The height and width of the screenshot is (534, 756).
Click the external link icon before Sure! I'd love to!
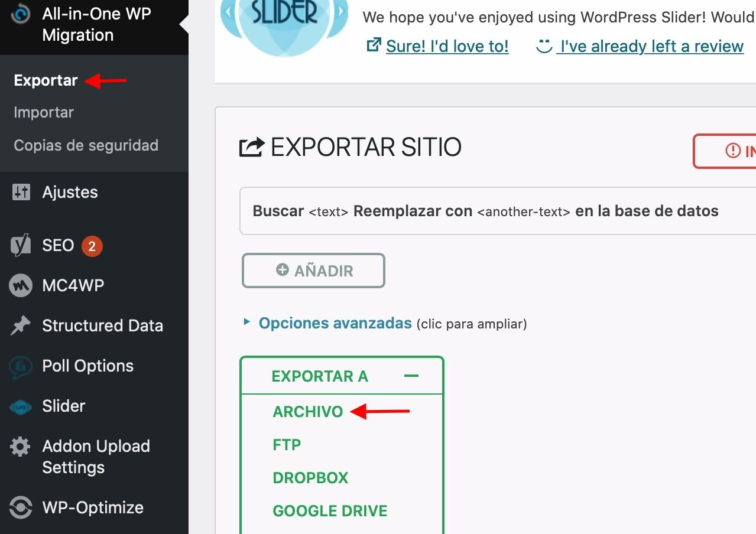tap(374, 45)
